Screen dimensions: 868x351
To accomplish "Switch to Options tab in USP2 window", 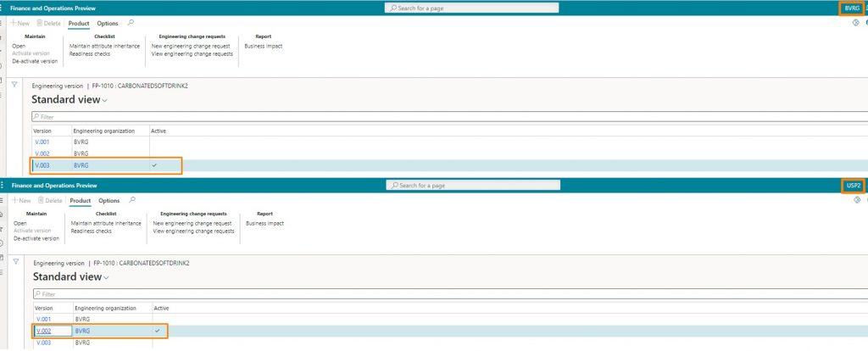I will click(109, 200).
